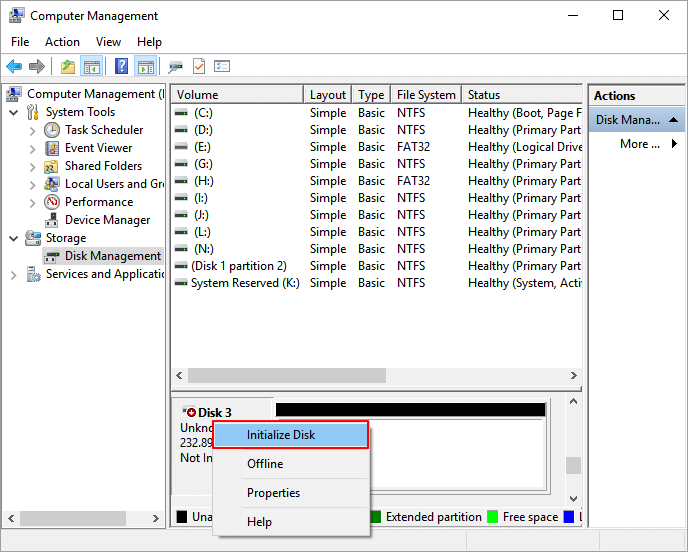Click the Connect drive toolbar icon
This screenshot has height=552, width=688.
175,67
